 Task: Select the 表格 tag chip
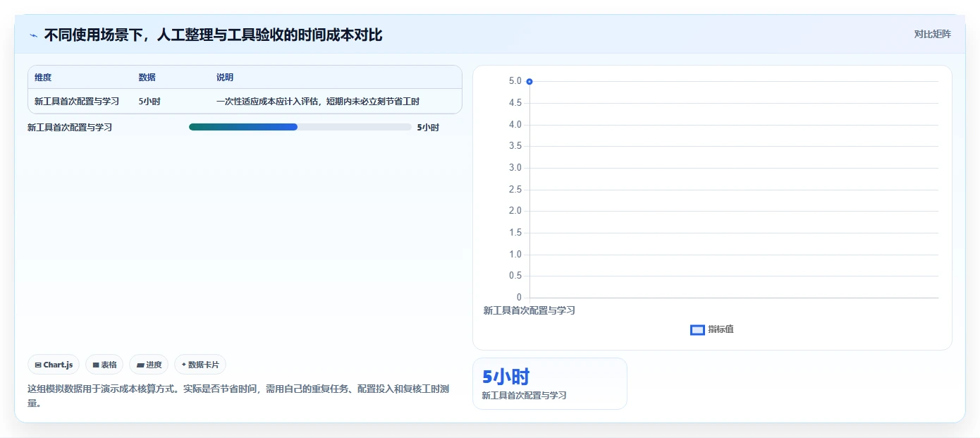(x=104, y=365)
